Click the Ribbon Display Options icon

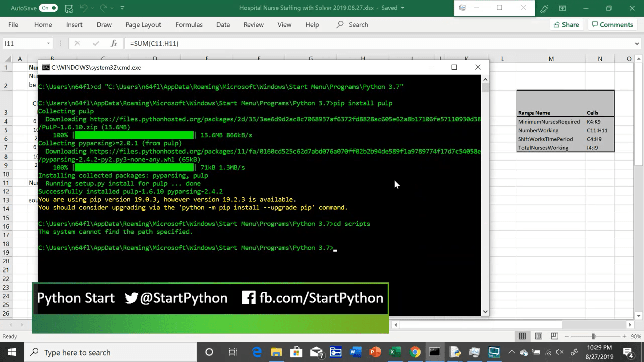click(x=562, y=8)
